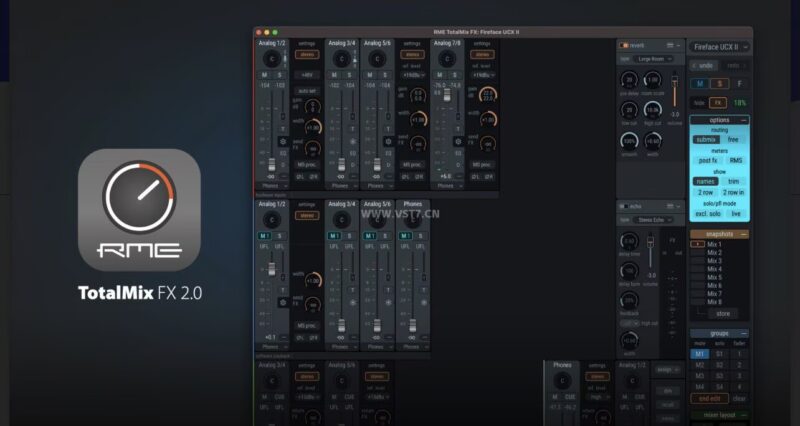Open settings gear on hardware input Analog 5/6
This screenshot has height=426, width=800.
388,141
